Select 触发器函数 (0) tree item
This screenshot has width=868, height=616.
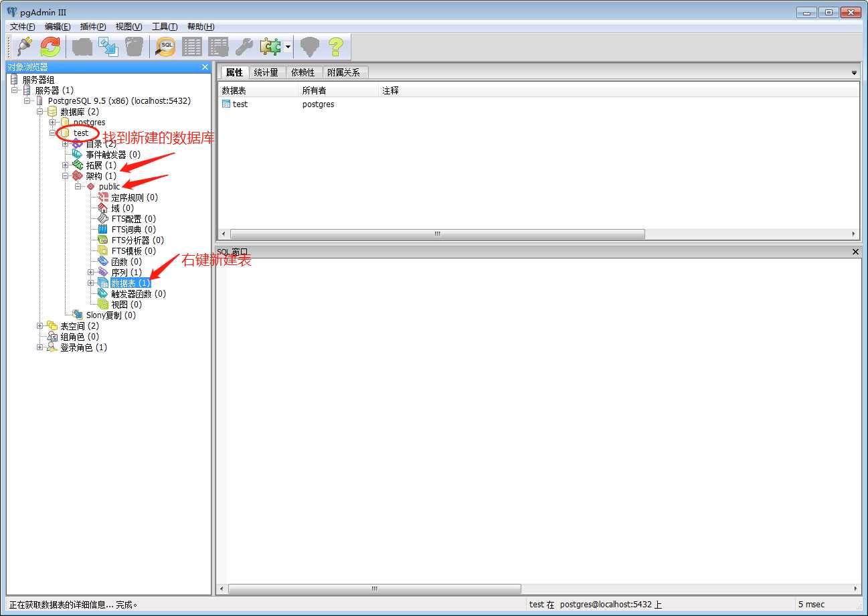139,294
